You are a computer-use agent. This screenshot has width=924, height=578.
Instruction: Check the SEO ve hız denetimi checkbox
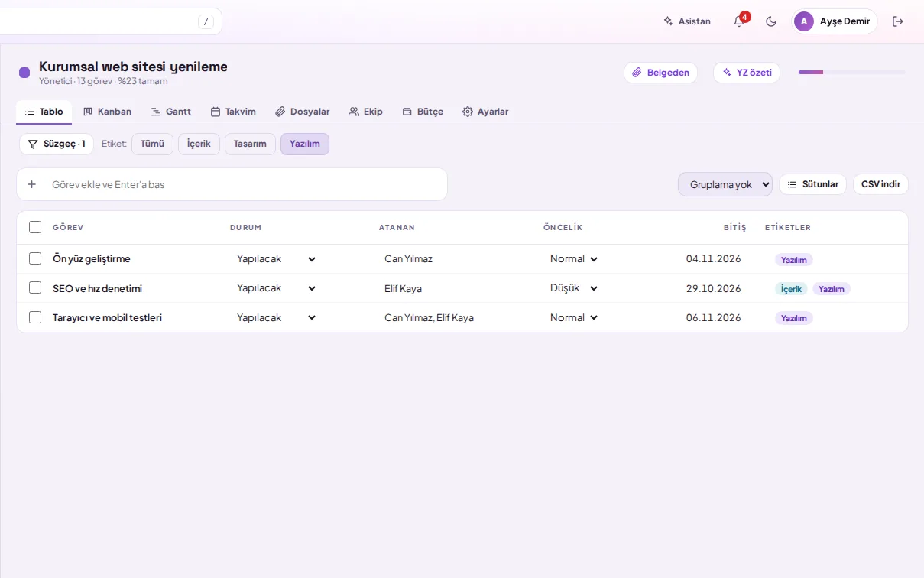coord(35,287)
